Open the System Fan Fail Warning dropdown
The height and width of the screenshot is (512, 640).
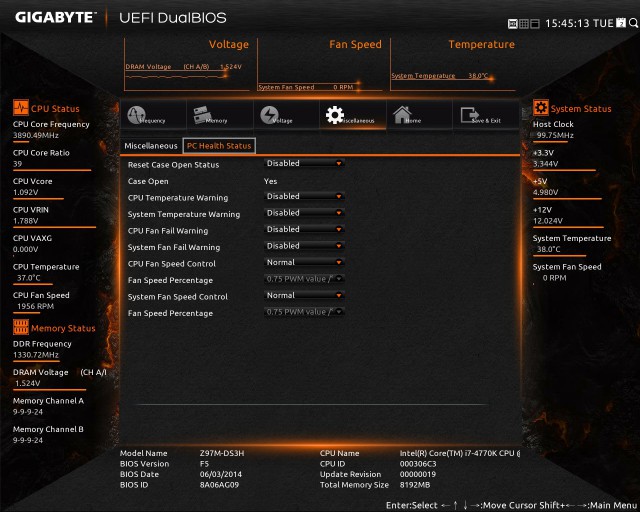[304, 246]
